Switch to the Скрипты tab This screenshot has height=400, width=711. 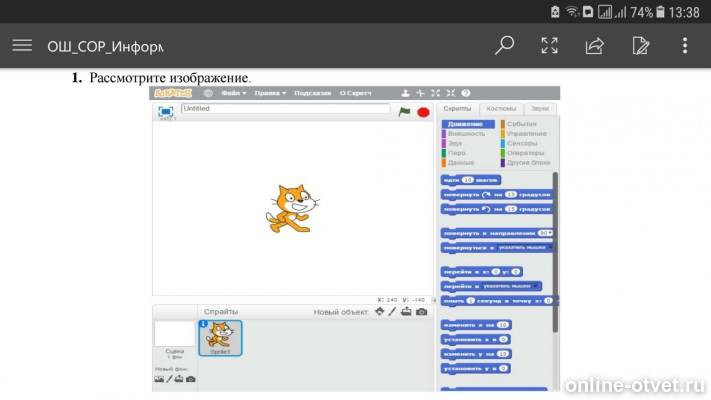click(x=457, y=108)
